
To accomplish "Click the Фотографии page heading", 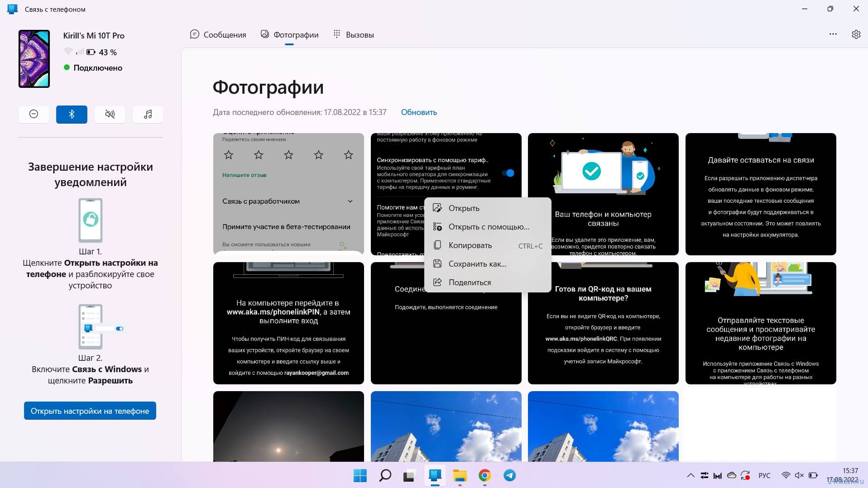I will (268, 87).
